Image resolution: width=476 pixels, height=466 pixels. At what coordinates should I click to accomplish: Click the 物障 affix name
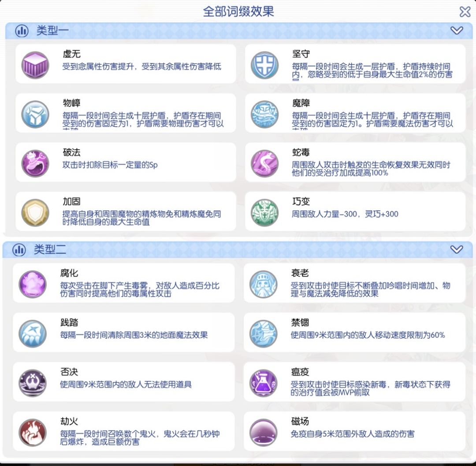click(x=72, y=103)
